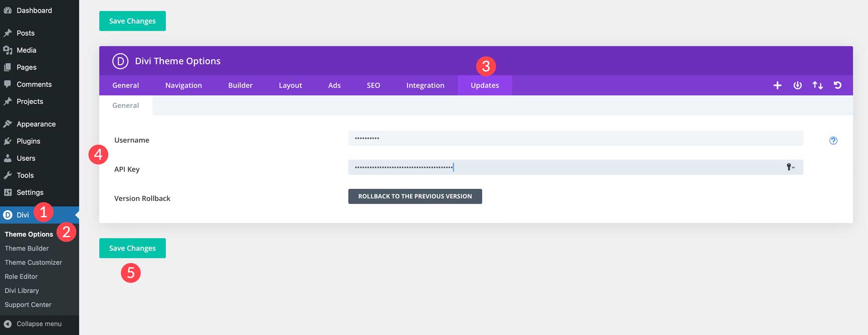Focus the Username input field

576,138
